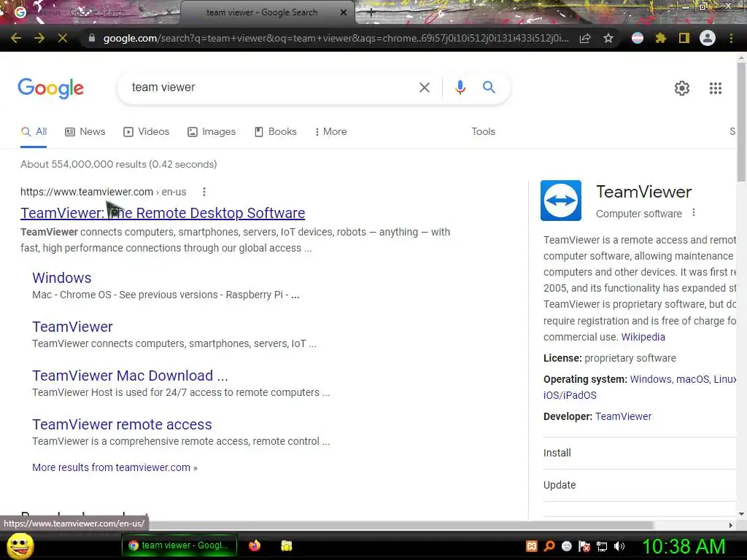Open Google search settings gear

coord(682,88)
